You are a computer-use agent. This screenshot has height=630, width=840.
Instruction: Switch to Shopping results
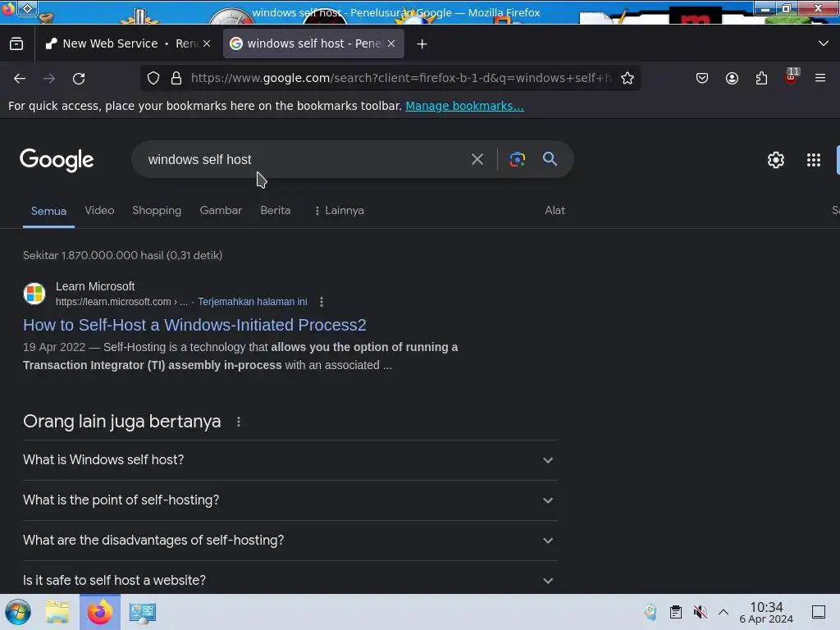[157, 211]
